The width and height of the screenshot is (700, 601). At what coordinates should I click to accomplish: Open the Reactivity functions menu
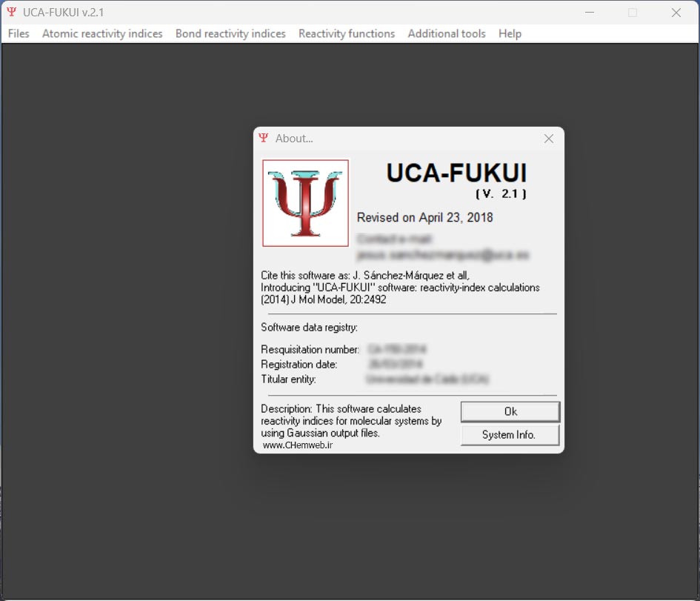347,33
